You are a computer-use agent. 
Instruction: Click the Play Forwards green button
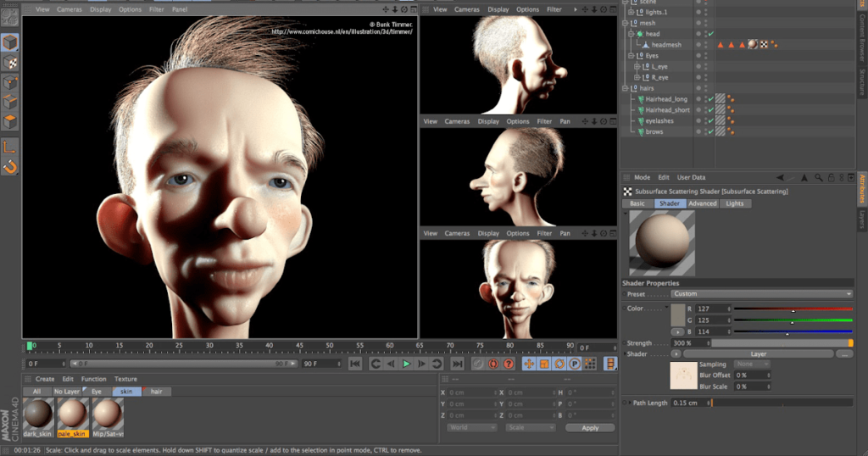[x=406, y=364]
